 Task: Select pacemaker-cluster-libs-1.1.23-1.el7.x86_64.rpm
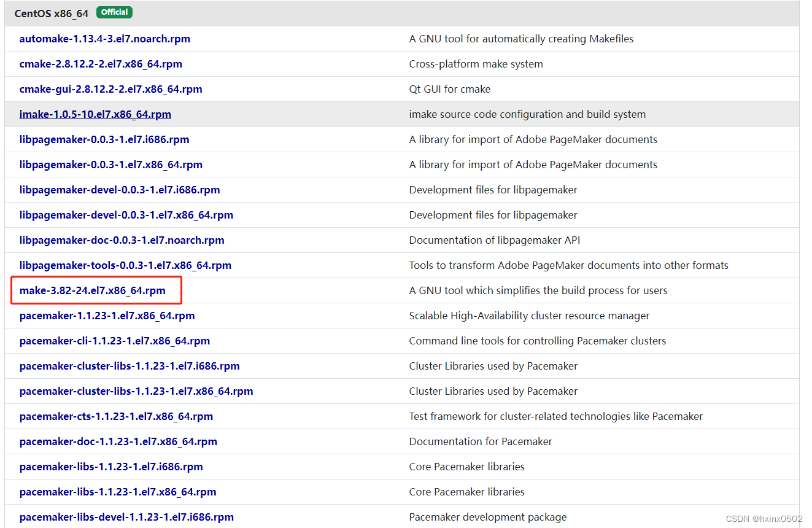[136, 391]
